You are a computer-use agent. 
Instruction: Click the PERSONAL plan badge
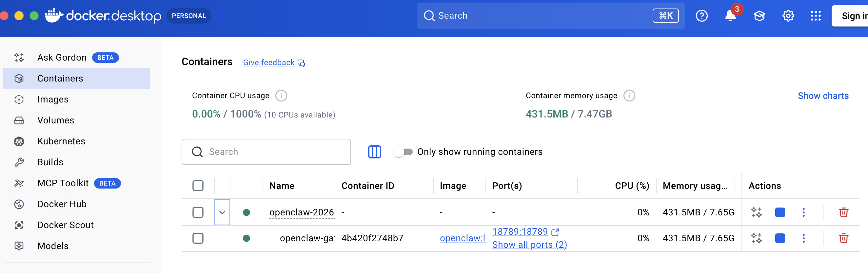point(189,16)
